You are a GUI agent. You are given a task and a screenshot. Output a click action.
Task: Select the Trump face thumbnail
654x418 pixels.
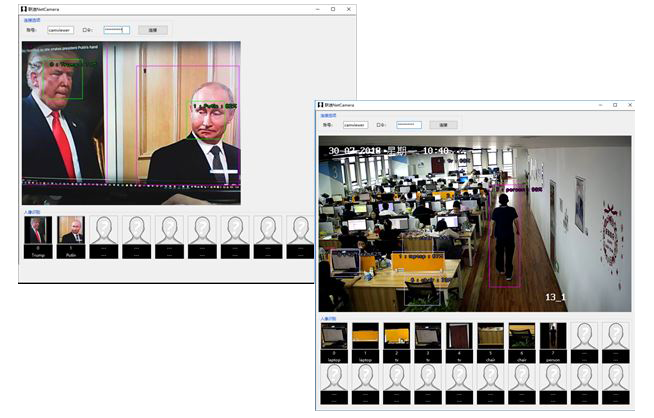[x=38, y=232]
